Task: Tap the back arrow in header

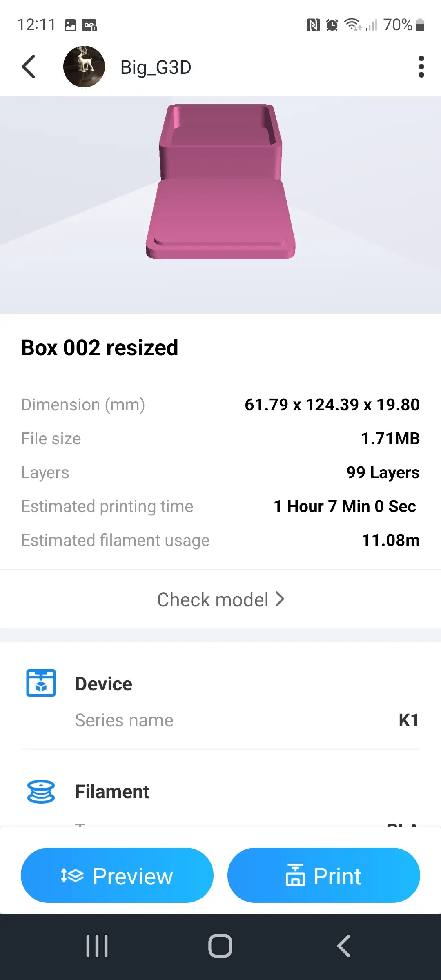Action: [x=29, y=67]
